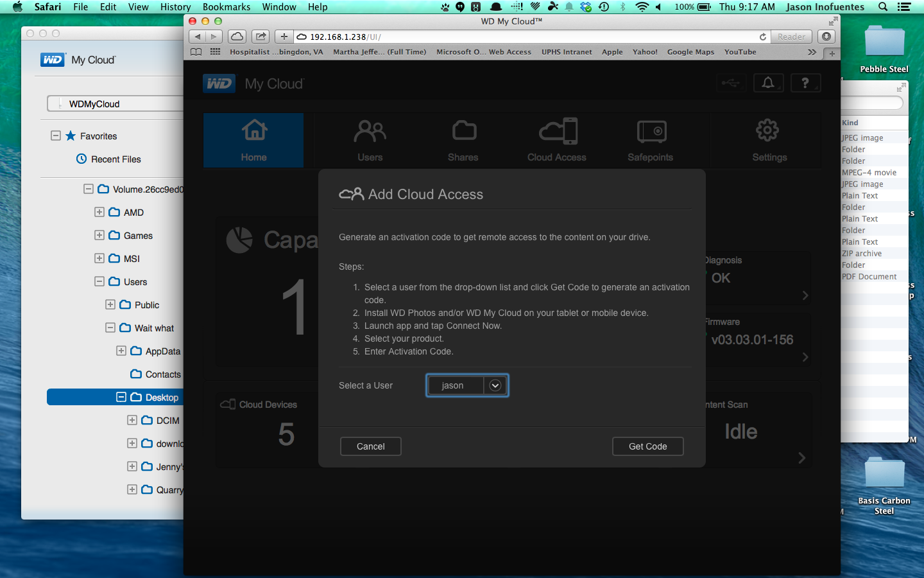Expand the AMD folder in sidebar
This screenshot has width=924, height=578.
click(x=99, y=212)
